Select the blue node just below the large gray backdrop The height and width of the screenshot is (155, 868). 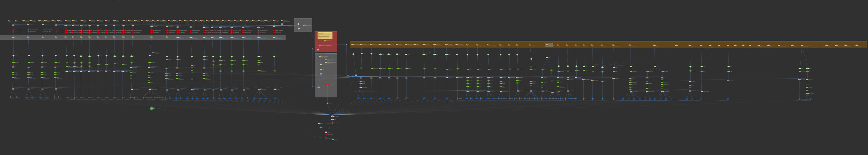tap(327, 103)
